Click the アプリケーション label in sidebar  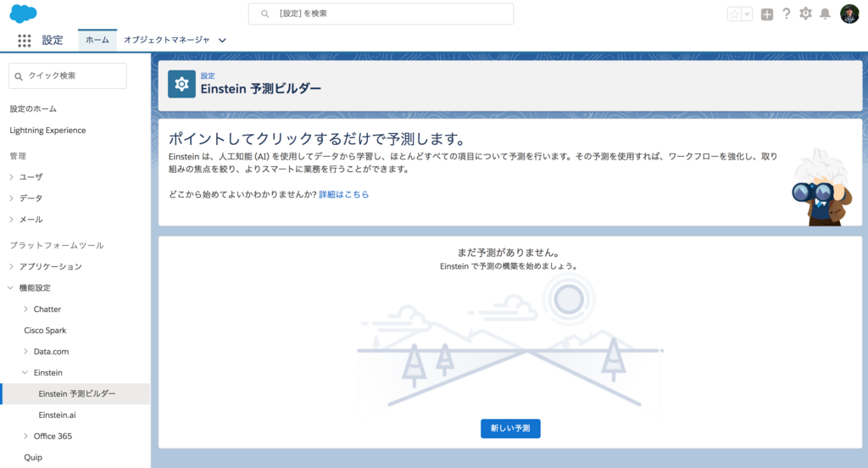pos(50,266)
